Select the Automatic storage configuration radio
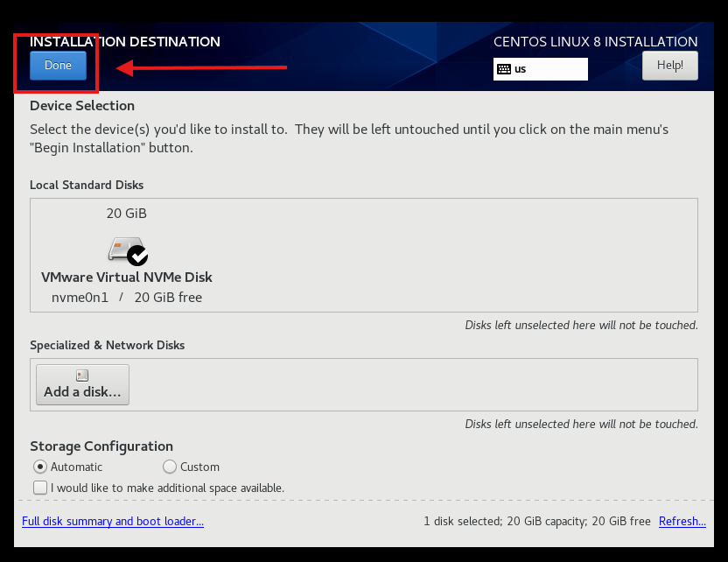Image resolution: width=728 pixels, height=562 pixels. point(40,467)
